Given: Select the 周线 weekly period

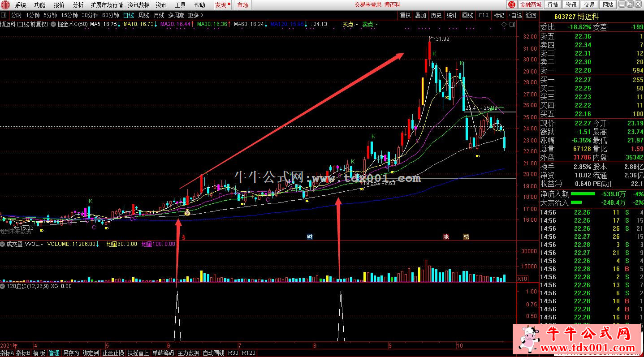Looking at the screenshot, I should pos(144,15).
